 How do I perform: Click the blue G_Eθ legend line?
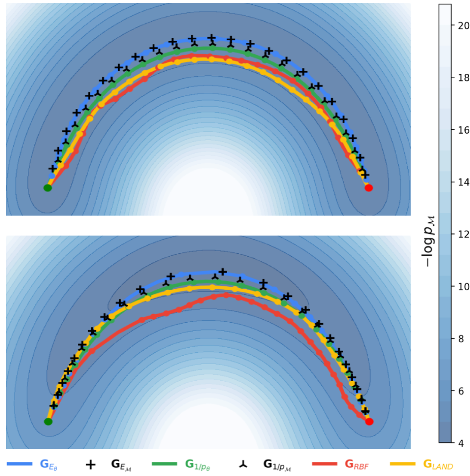coord(19,464)
